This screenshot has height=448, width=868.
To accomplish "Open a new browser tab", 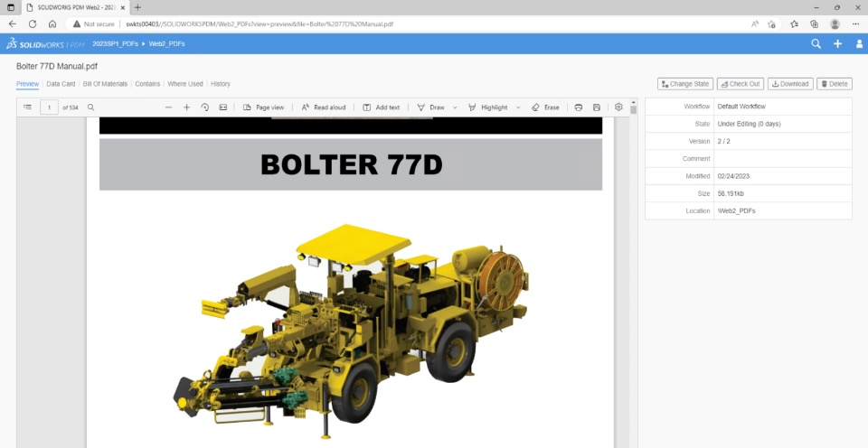I will coord(137,7).
